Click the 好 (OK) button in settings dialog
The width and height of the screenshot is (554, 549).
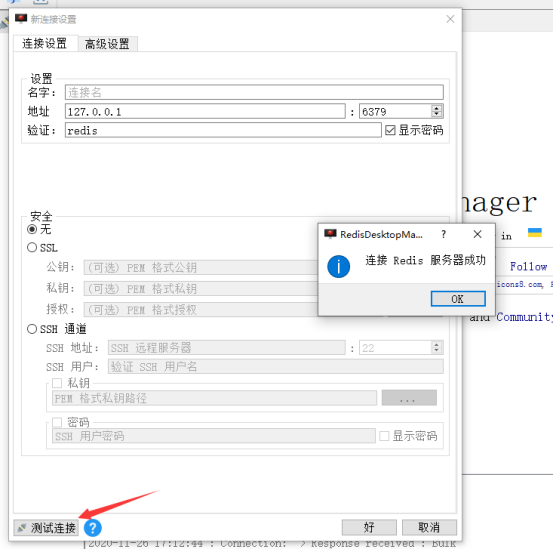(369, 527)
